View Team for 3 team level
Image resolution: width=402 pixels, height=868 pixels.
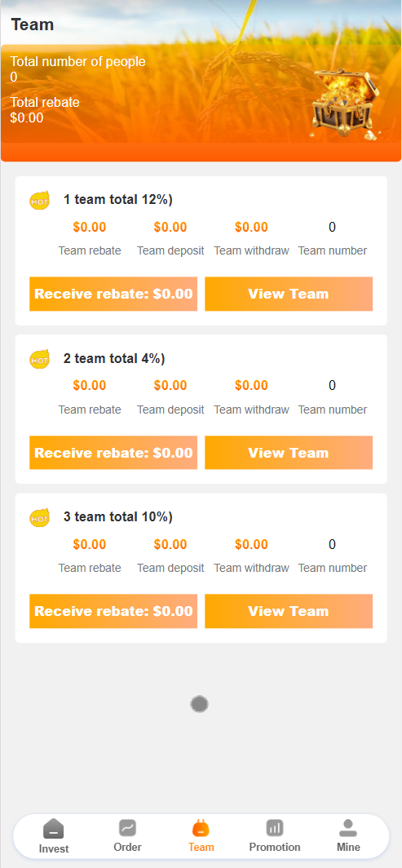(289, 611)
